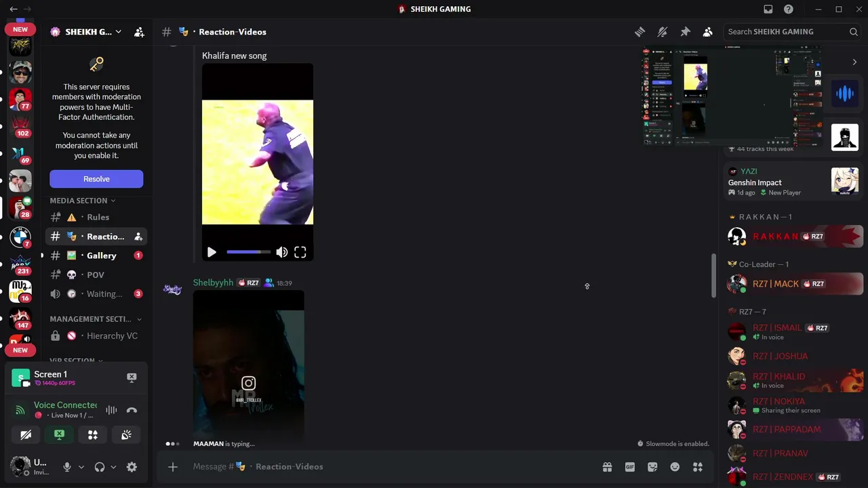Image resolution: width=868 pixels, height=488 pixels.
Task: Open the sticker picker
Action: coord(652,467)
